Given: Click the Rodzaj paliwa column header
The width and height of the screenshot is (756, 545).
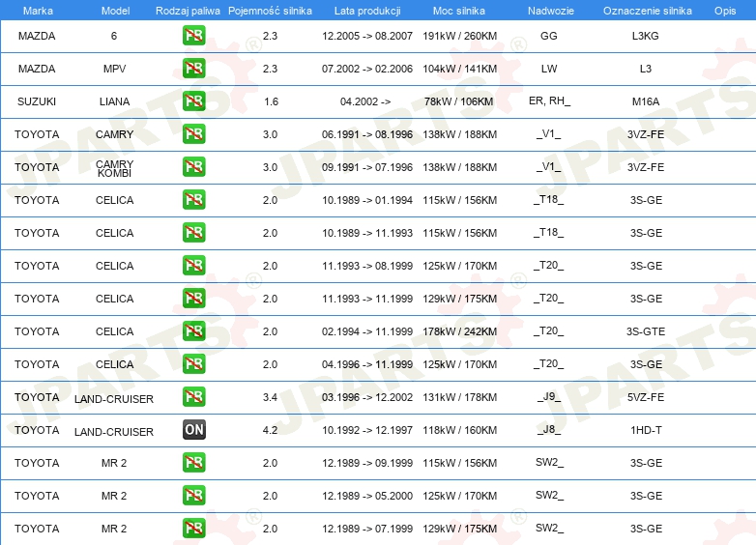Looking at the screenshot, I should (x=188, y=11).
